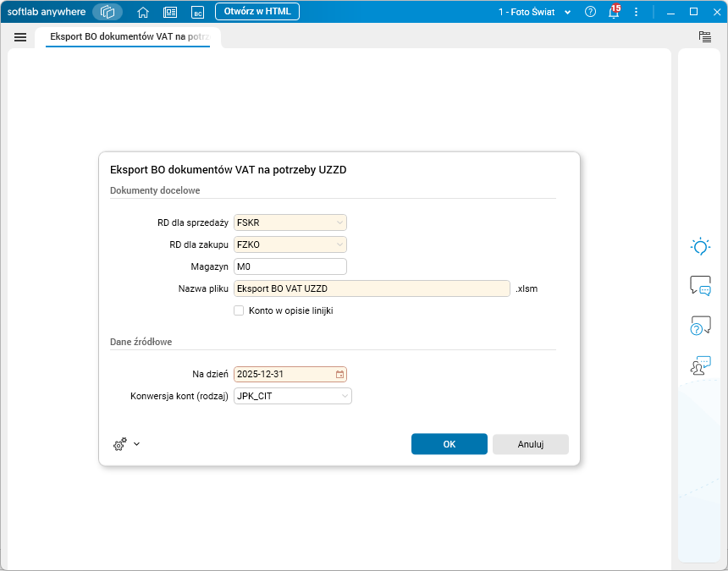Click the help chat bubble with question mark

click(700, 325)
